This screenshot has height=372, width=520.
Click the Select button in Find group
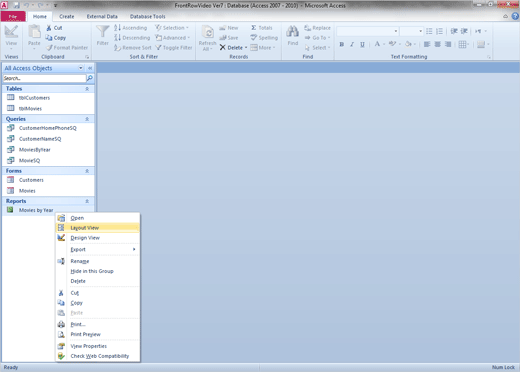(317, 48)
